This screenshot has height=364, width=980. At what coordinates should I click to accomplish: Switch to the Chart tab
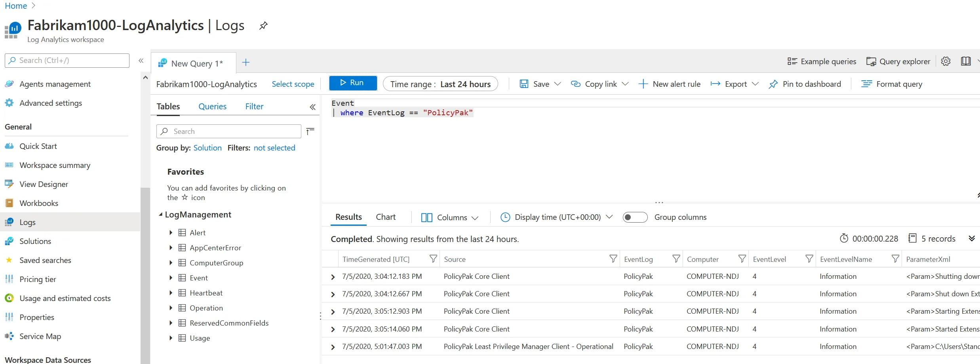coord(385,217)
